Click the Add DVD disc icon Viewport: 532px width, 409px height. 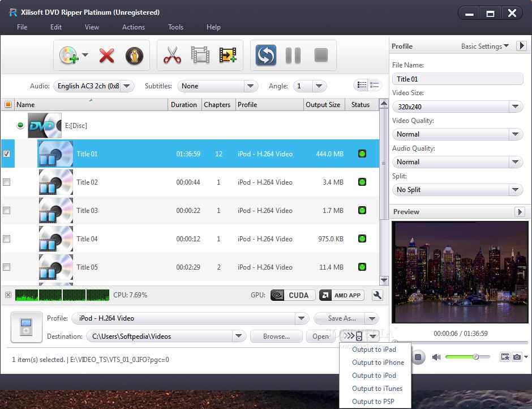69,56
